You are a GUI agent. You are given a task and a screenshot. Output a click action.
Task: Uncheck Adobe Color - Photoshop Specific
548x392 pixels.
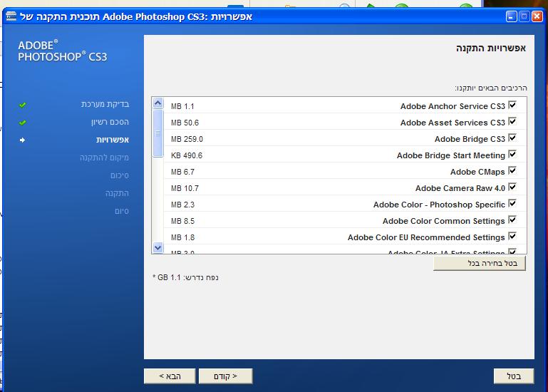pyautogui.click(x=512, y=204)
